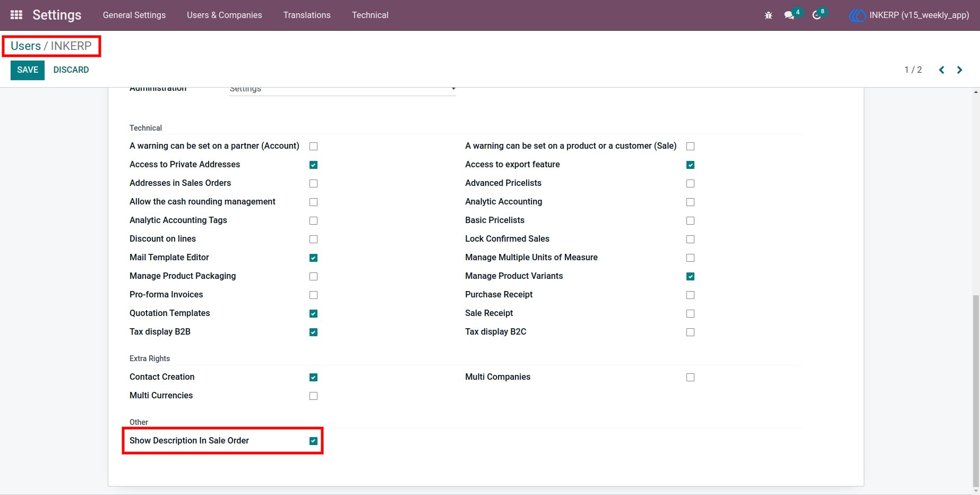The width and height of the screenshot is (980, 495).
Task: Toggle partner warning (Account) checkbox
Action: pyautogui.click(x=313, y=146)
